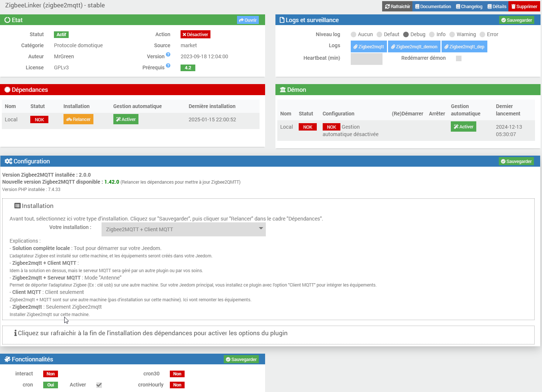Save the Fonctionnalités panel

point(241,359)
